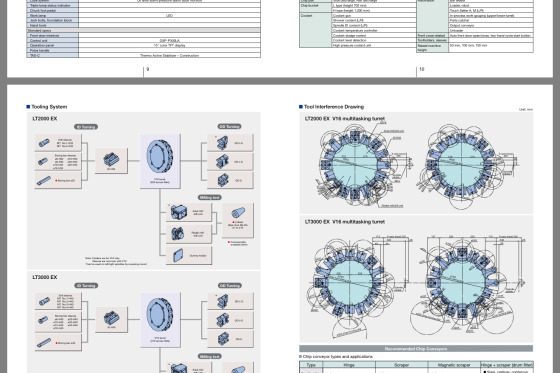Click the second OD turning holder, LT2000 EX
This screenshot has width=560, height=373.
click(x=222, y=161)
